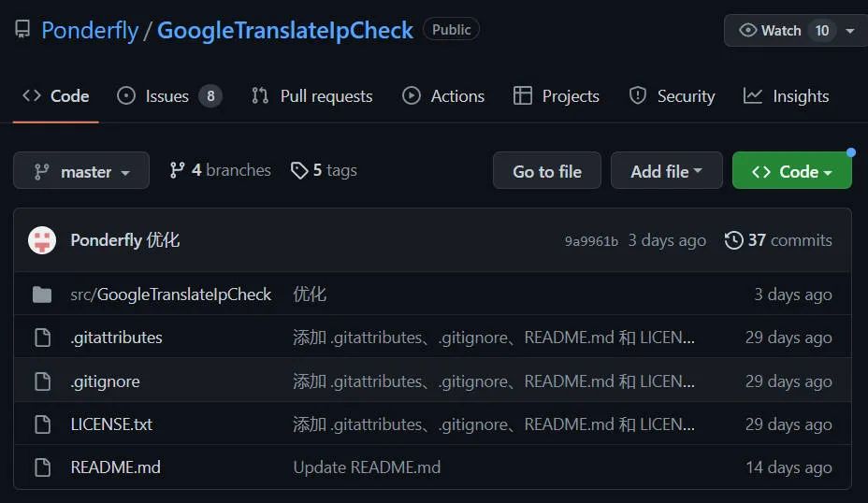Open the commit message in .gitattributes row
This screenshot has width=868, height=503.
point(494,338)
